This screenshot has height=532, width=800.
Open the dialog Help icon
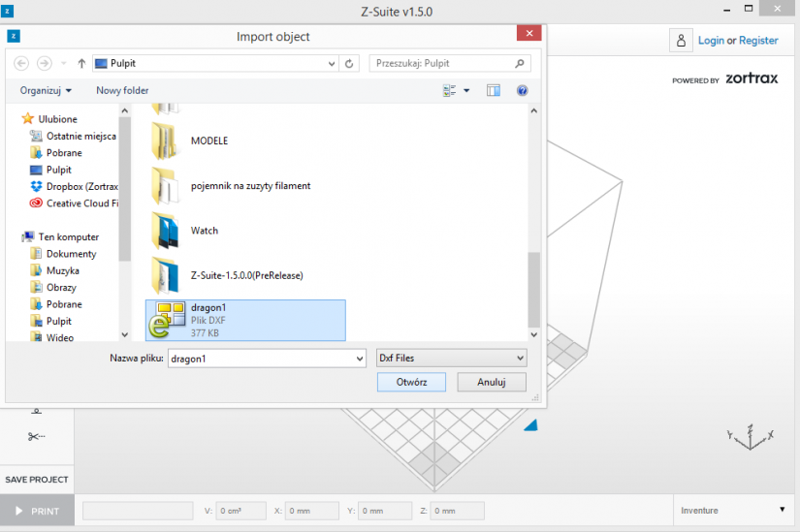522,91
